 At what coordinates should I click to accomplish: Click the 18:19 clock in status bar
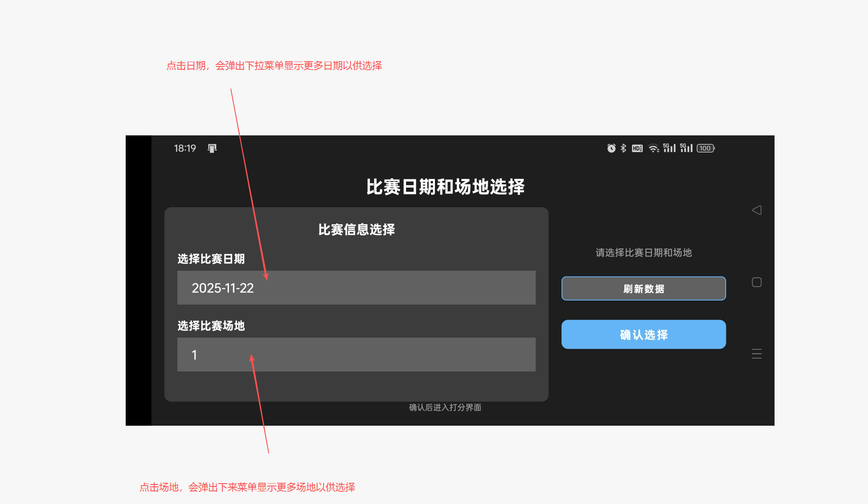(x=185, y=148)
